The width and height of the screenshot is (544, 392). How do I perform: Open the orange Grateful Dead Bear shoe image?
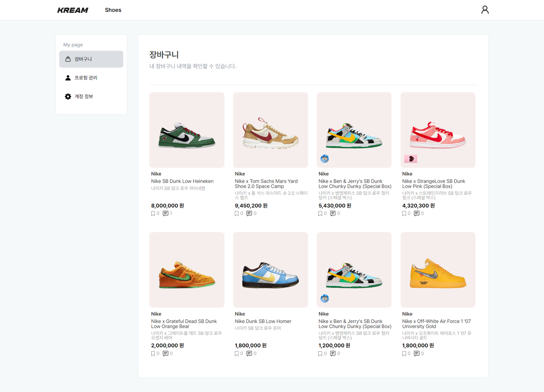pos(187,270)
